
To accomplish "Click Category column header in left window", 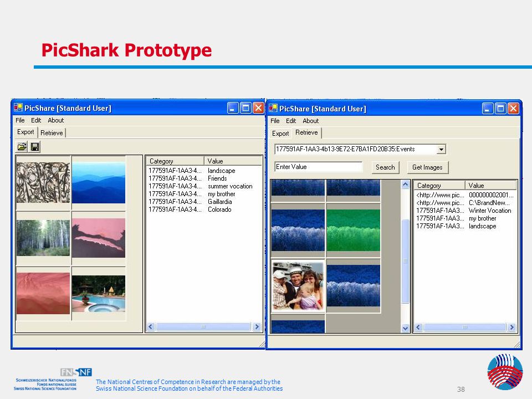I will [175, 161].
